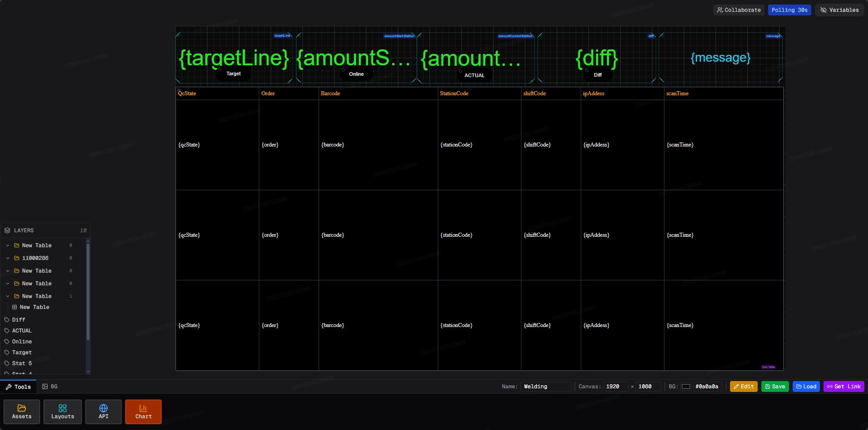Switch to the BG tab
This screenshot has height=430, width=868.
tap(50, 386)
